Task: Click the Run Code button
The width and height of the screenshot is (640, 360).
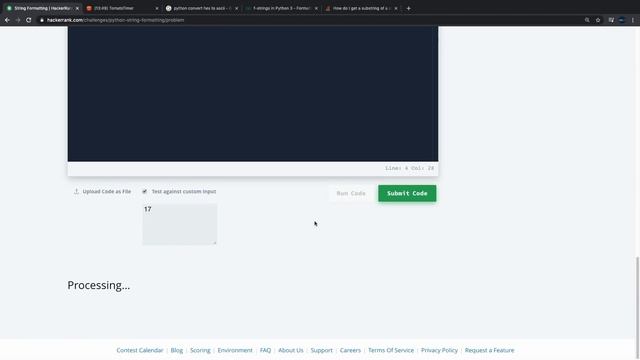Action: coord(351,193)
